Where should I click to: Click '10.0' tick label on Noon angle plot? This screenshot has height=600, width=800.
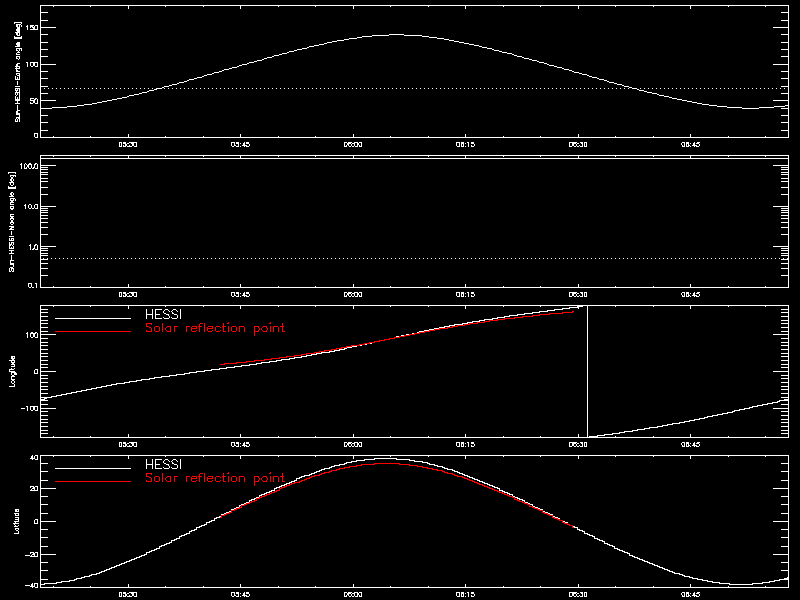[30, 207]
